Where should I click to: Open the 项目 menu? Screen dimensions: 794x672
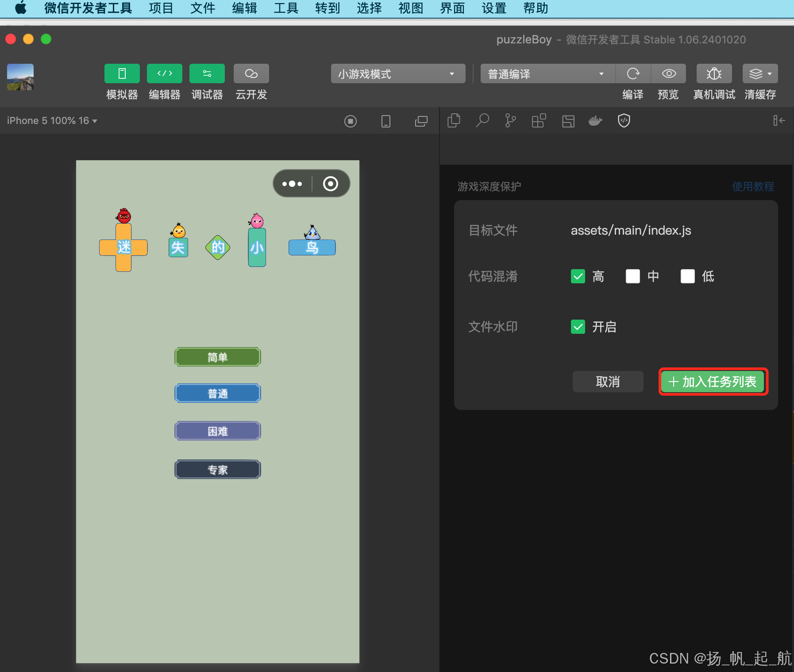[161, 8]
